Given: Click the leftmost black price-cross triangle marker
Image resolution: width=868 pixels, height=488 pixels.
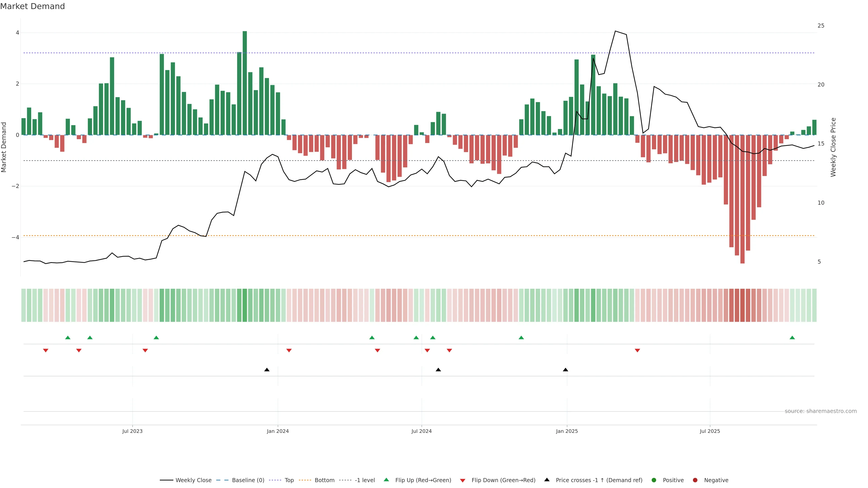Looking at the screenshot, I should (267, 369).
